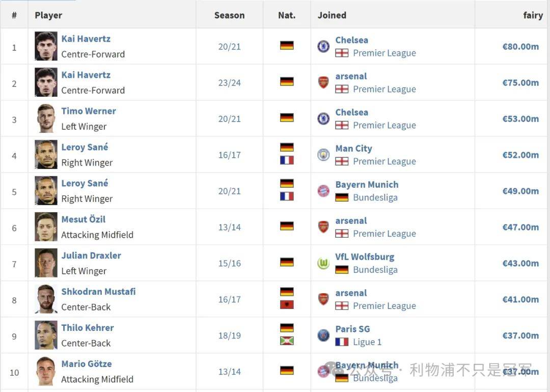Viewport: 550px width, 392px height.
Task: Open Timo Werner player photo
Action: (x=46, y=119)
